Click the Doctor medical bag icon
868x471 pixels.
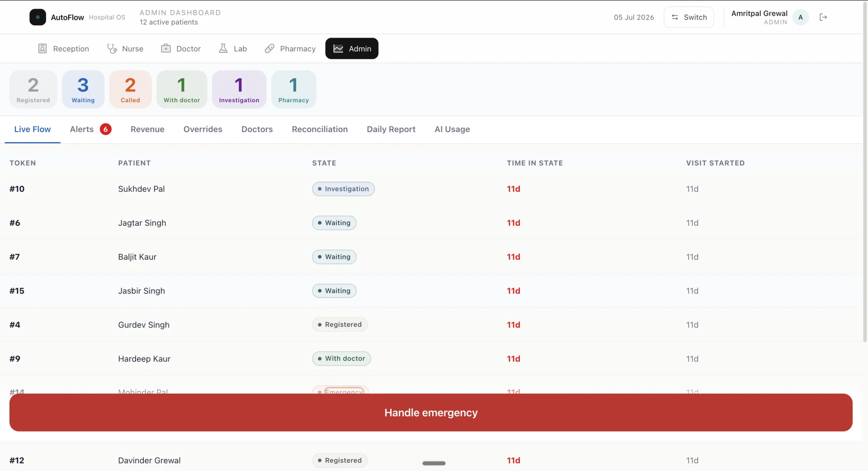pos(166,48)
